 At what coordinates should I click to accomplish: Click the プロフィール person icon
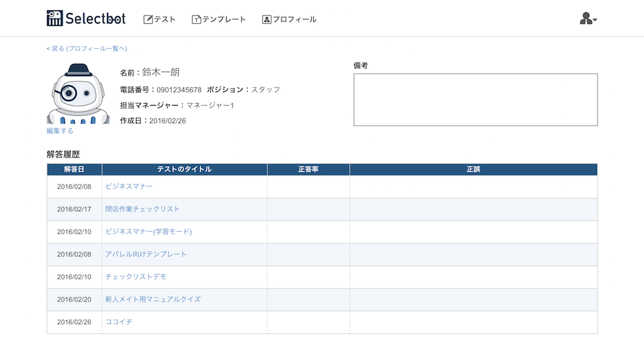pos(267,19)
